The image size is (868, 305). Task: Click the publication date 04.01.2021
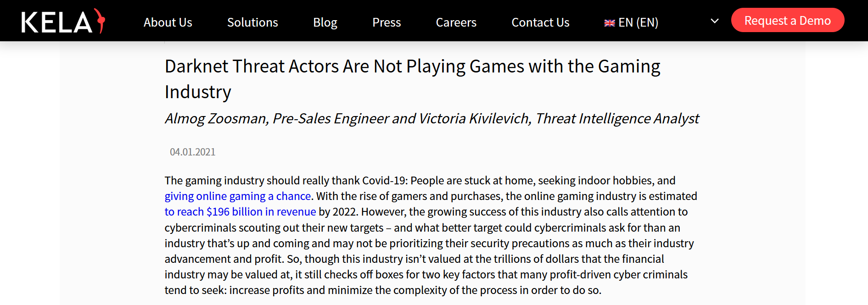pyautogui.click(x=192, y=152)
